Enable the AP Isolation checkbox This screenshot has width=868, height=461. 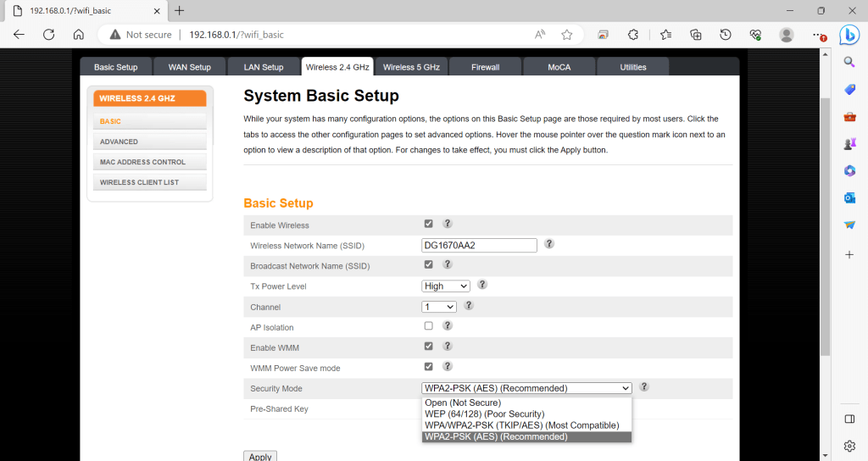[x=428, y=326]
